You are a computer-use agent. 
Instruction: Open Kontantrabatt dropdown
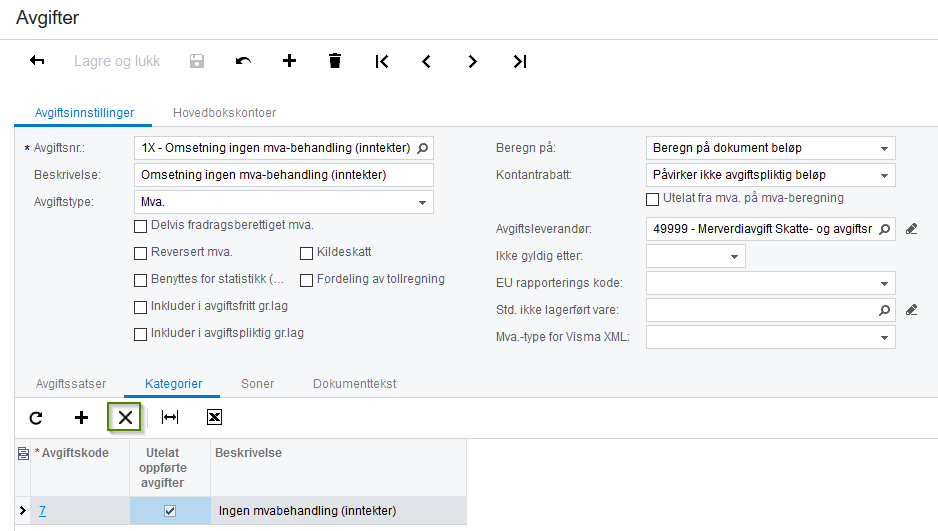[x=884, y=175]
